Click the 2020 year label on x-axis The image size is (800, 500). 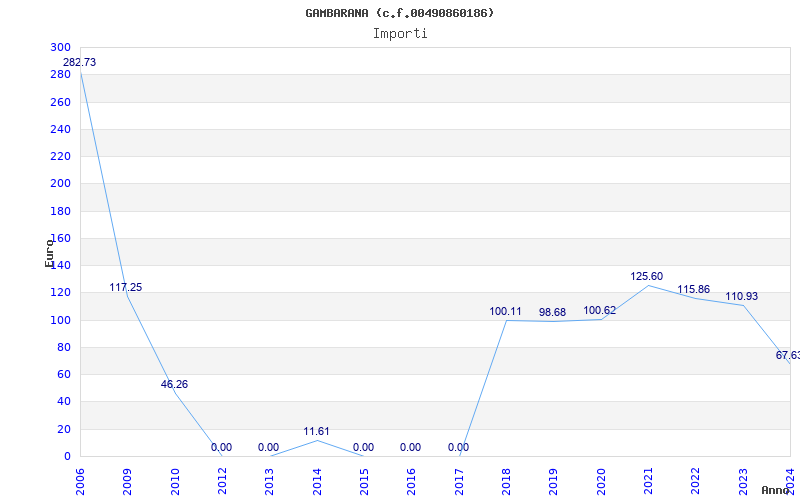[x=601, y=482]
